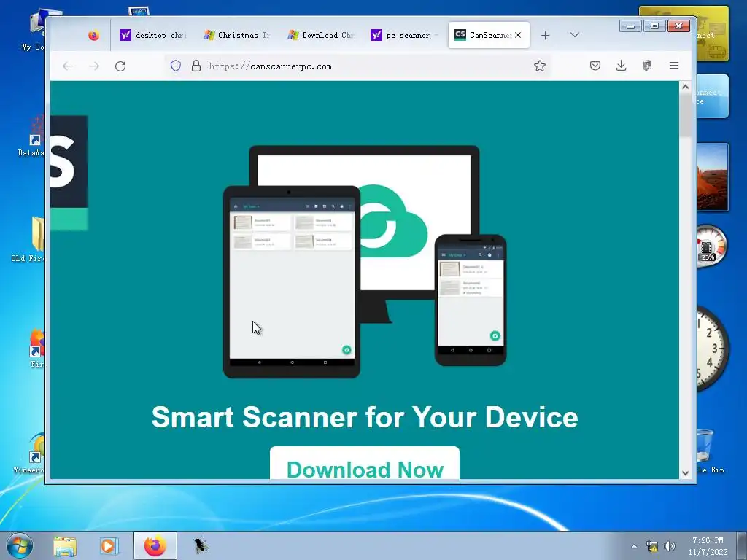Click the fly icon on taskbar

200,545
